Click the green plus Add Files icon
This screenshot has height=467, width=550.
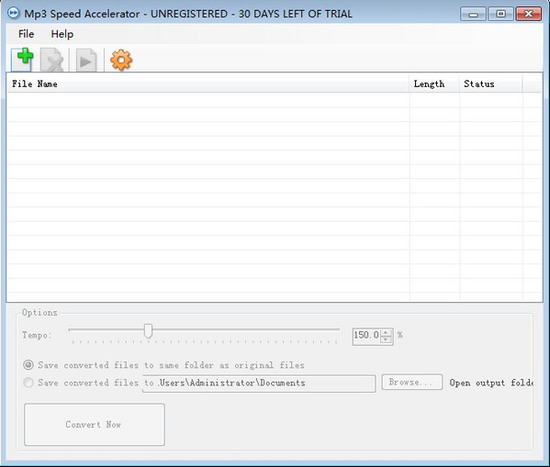(x=22, y=59)
